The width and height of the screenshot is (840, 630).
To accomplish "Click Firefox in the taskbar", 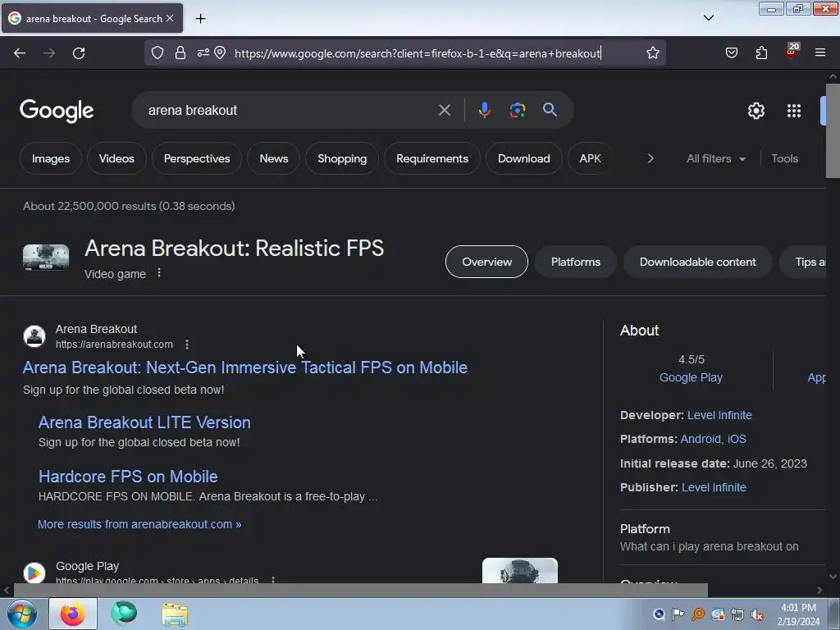I will click(73, 614).
